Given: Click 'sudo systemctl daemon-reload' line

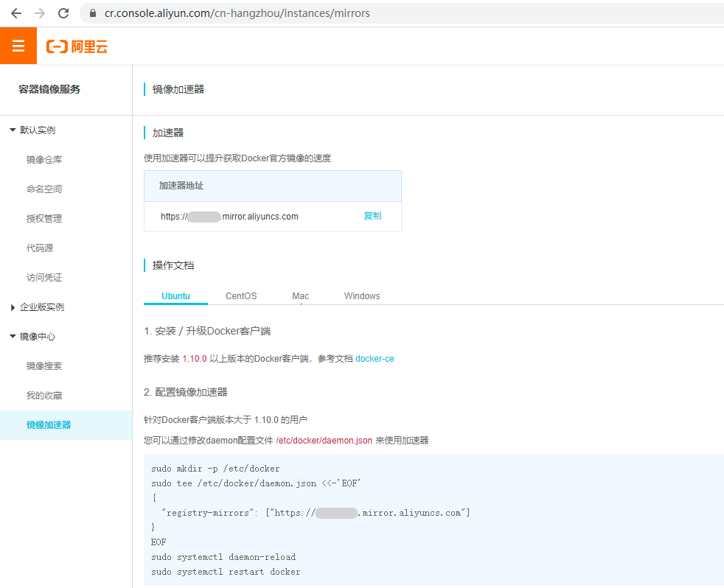Looking at the screenshot, I should pyautogui.click(x=223, y=557).
